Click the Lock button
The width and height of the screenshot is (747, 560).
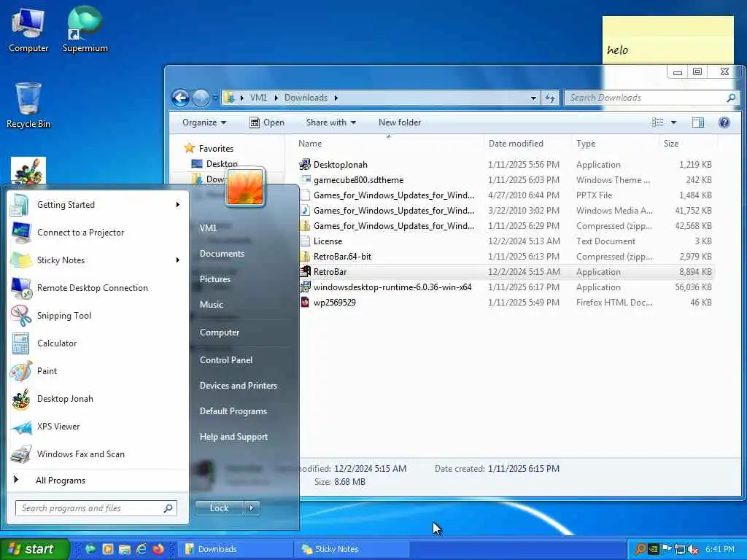tap(219, 508)
